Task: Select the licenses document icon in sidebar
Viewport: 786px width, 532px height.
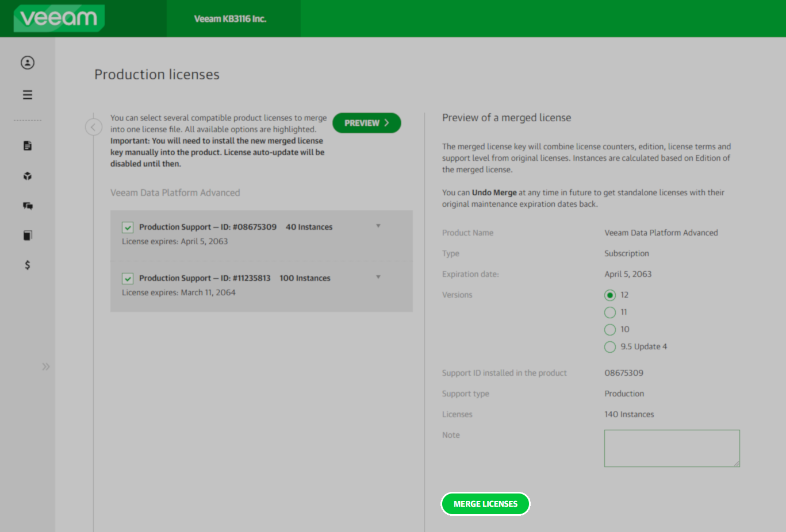Action: pos(27,145)
